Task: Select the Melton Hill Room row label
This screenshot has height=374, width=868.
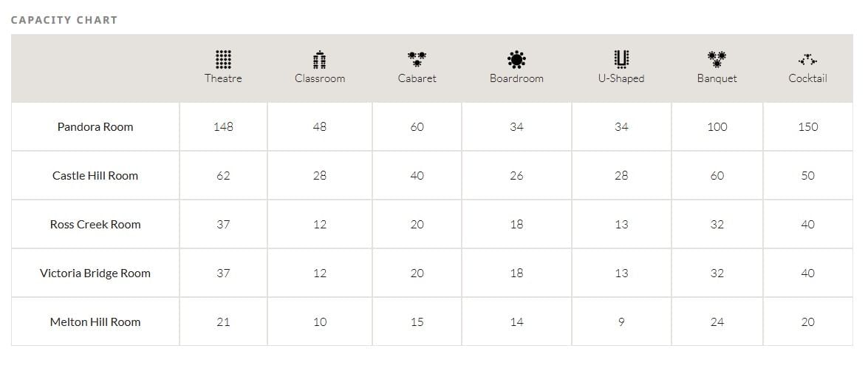Action: click(95, 322)
